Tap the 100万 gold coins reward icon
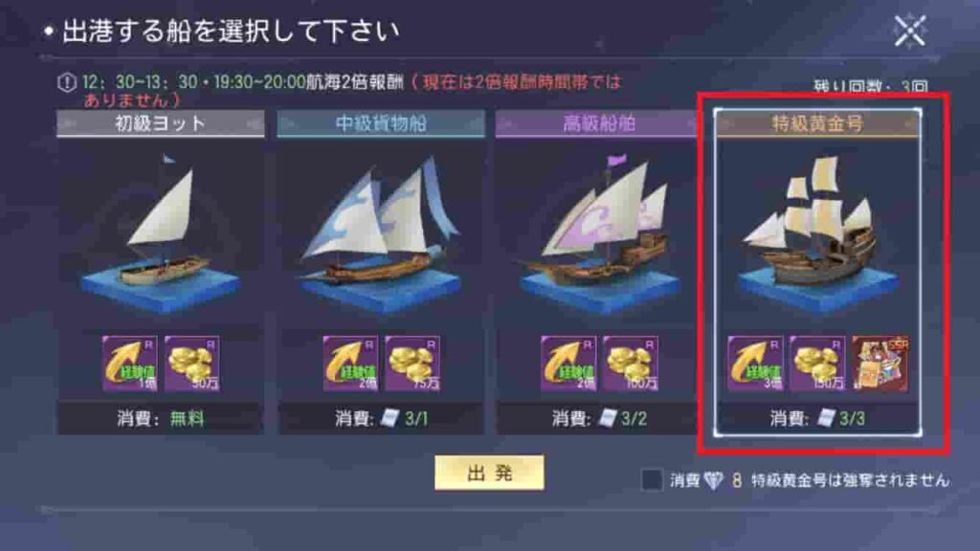 tap(631, 364)
